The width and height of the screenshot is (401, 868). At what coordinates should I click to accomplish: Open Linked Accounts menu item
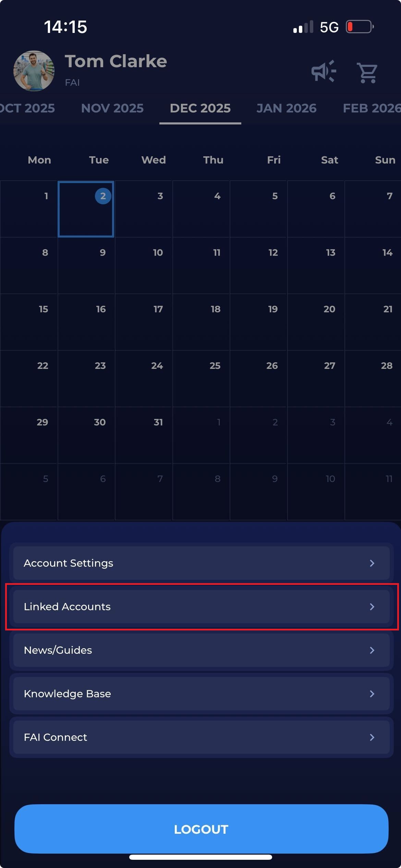[201, 607]
